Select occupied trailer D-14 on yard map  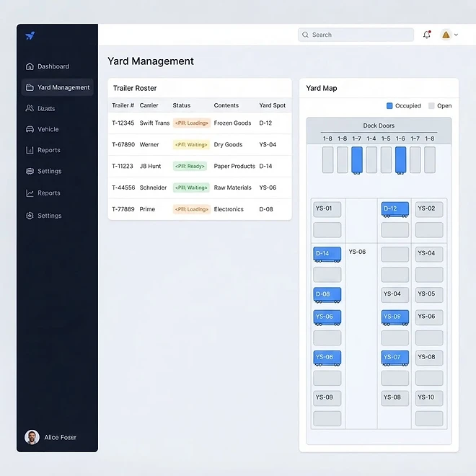327,254
